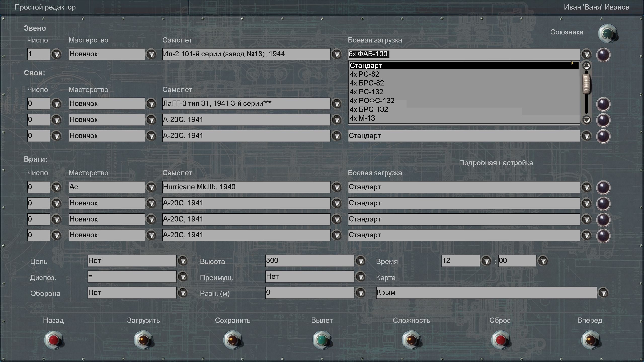Open the Карта dropdown showing Крым
Screen dimensions: 644x362
pos(603,293)
